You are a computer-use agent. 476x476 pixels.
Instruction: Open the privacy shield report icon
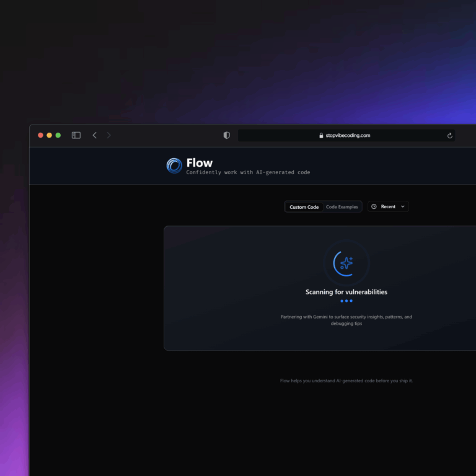[x=227, y=135]
